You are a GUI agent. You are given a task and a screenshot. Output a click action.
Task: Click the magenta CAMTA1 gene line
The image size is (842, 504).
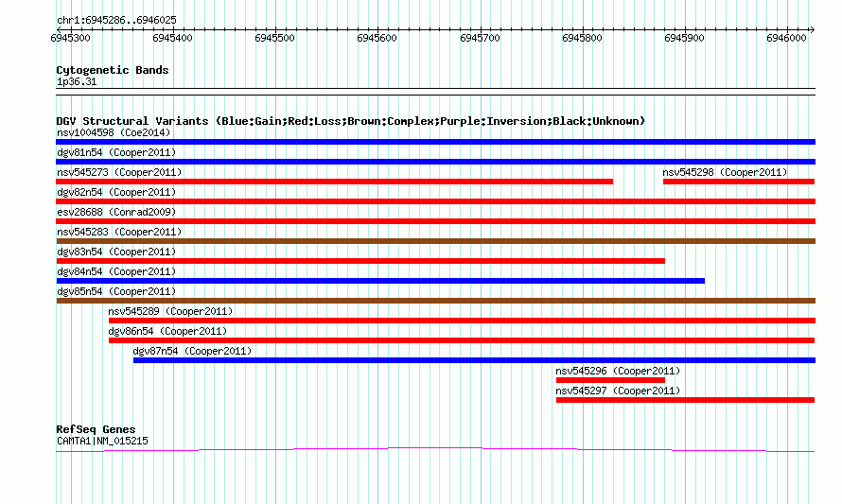coord(435,450)
